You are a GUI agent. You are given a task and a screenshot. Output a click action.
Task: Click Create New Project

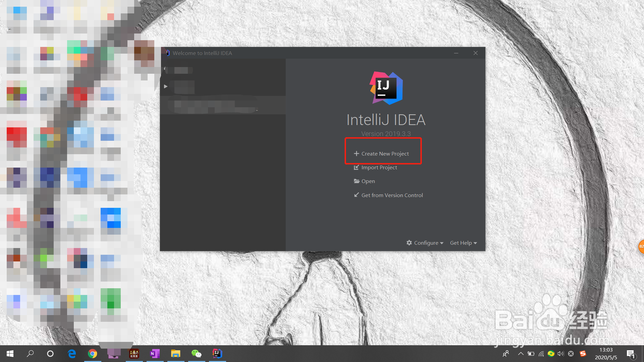pos(381,154)
